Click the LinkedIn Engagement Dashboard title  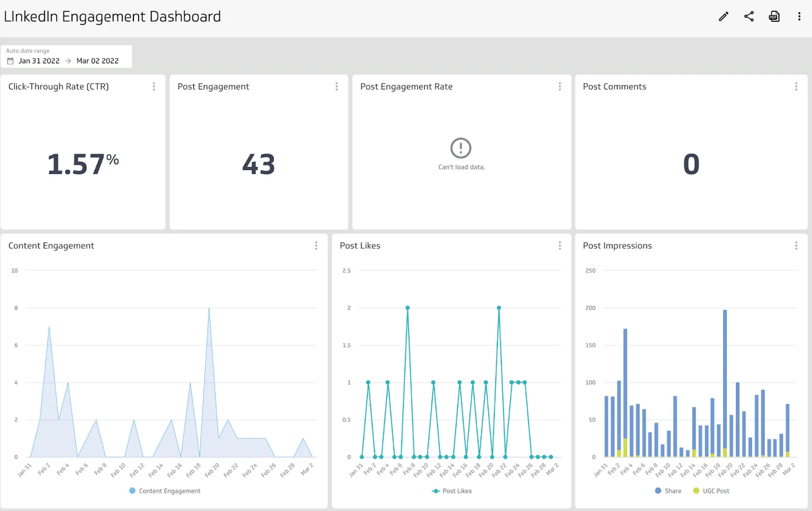pos(112,16)
